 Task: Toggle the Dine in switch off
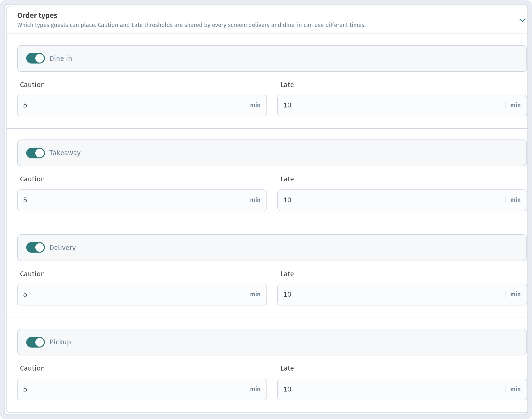(36, 58)
